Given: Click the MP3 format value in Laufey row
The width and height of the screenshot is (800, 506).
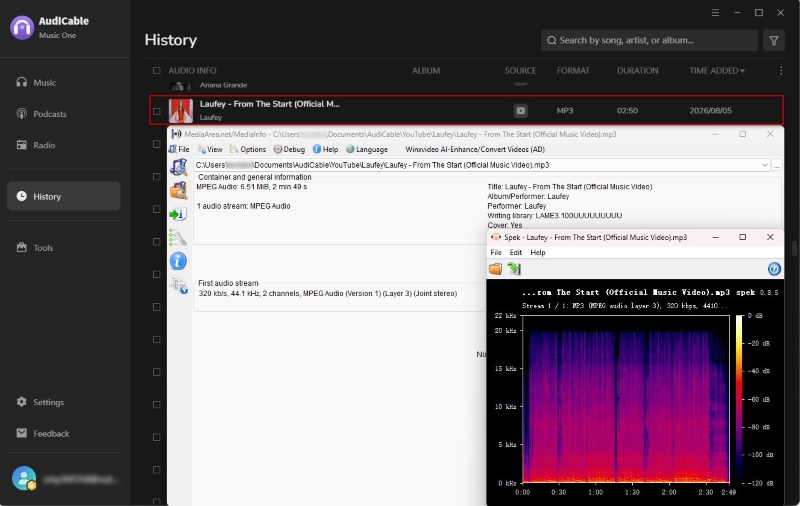Looking at the screenshot, I should coord(565,110).
